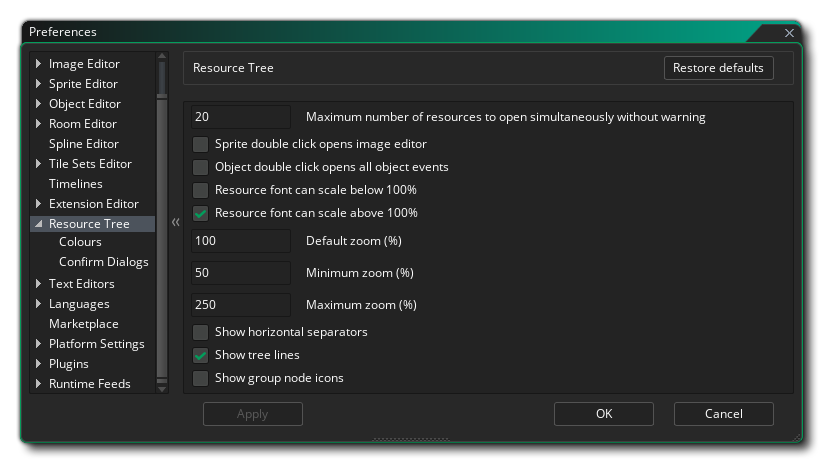Open the Marketplace preferences section
Viewport: 823px width, 463px height.
pos(83,324)
